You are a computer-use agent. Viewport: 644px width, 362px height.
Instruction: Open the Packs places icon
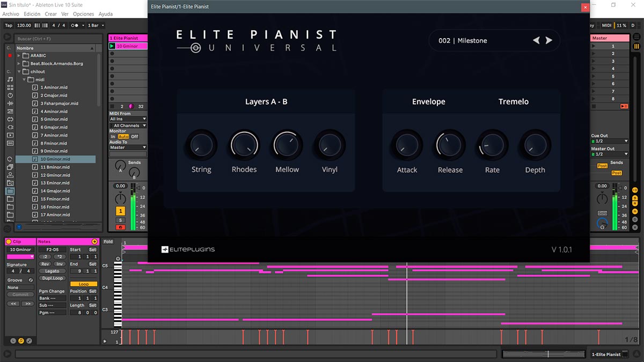(x=10, y=167)
